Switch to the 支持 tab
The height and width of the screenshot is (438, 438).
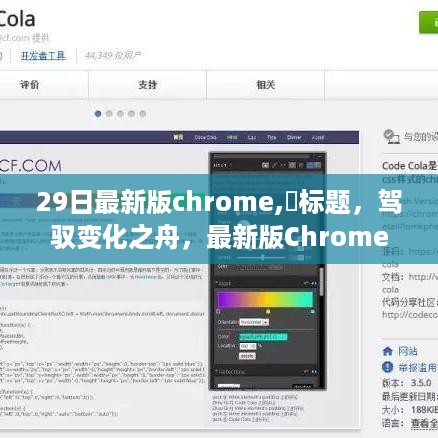click(x=147, y=85)
